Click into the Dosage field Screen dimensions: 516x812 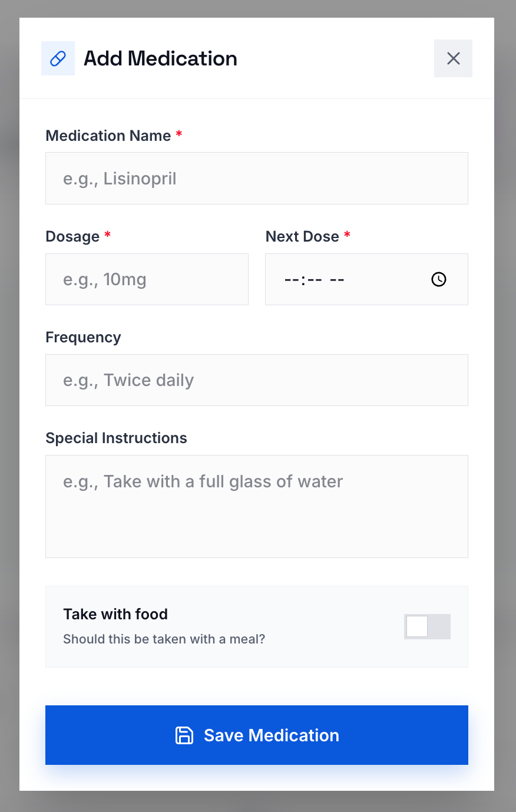tap(147, 279)
